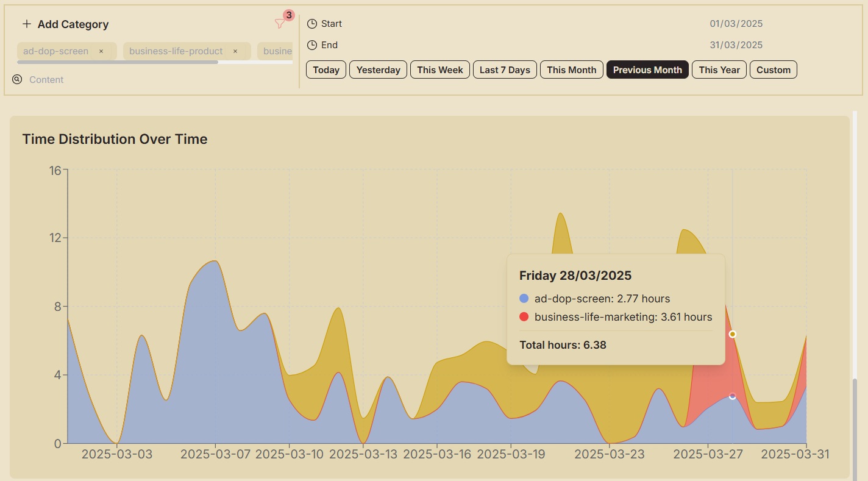Select the This Year range
Image resolution: width=868 pixels, height=481 pixels.
coord(719,70)
